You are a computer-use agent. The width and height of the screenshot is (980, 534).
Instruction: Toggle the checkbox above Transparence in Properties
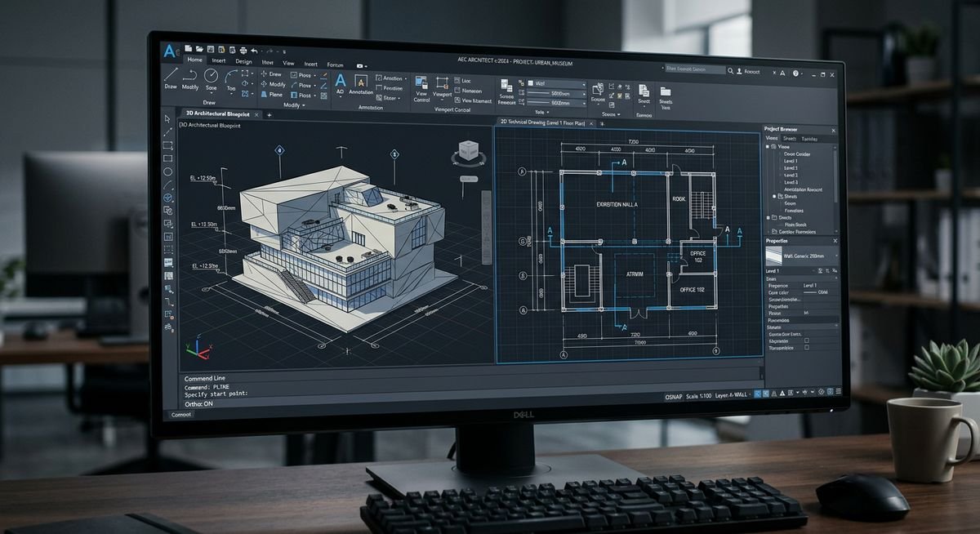807,340
